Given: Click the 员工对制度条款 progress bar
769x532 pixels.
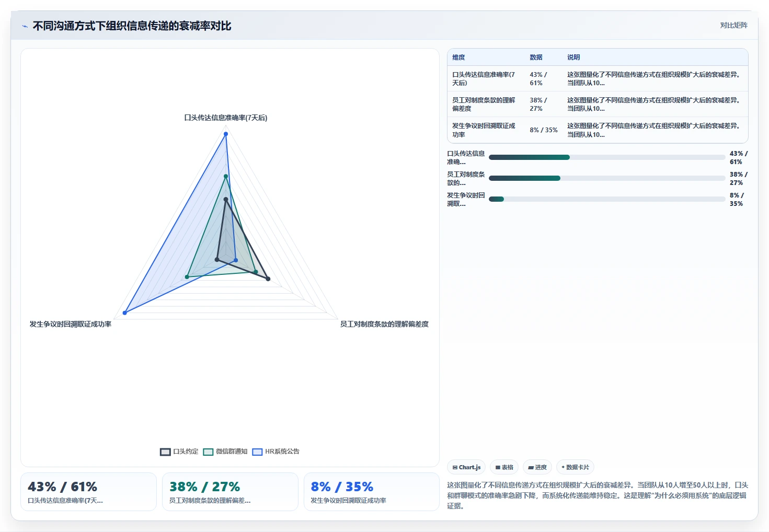Looking at the screenshot, I should pos(607,178).
